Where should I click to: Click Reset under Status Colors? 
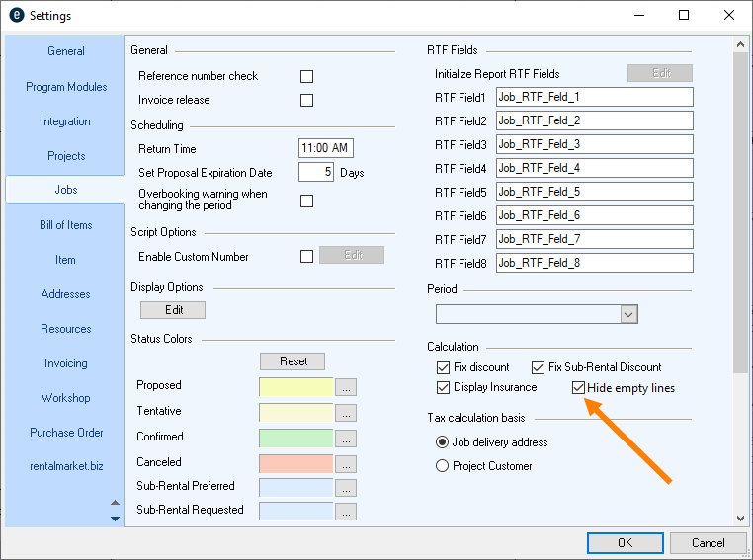click(293, 361)
